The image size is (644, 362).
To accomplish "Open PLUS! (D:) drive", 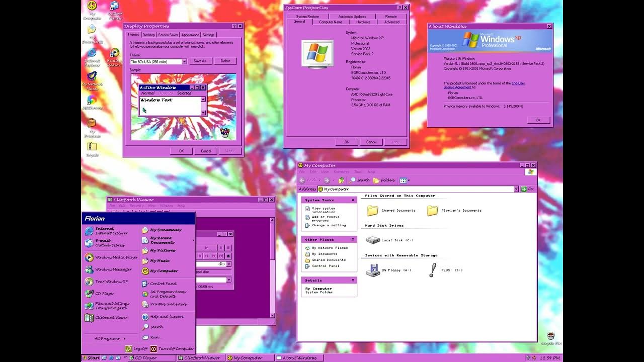I will click(445, 270).
